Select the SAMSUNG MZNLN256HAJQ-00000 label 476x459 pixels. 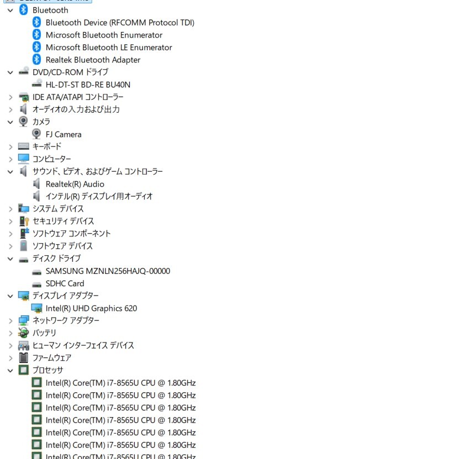point(108,271)
